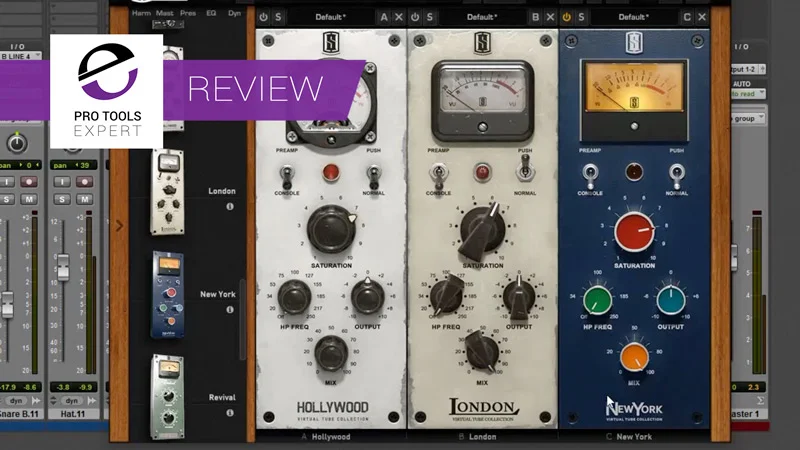Click the Hollywood Output knob
This screenshot has width=800, height=450.
368,297
